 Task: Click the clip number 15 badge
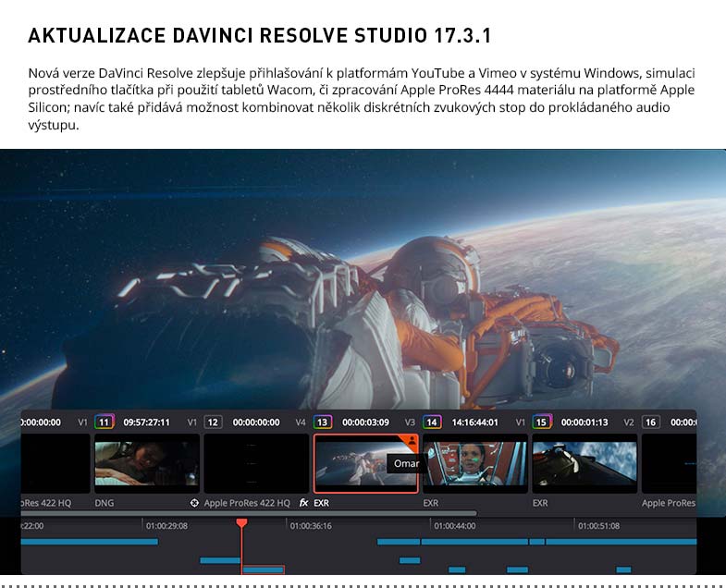541,423
